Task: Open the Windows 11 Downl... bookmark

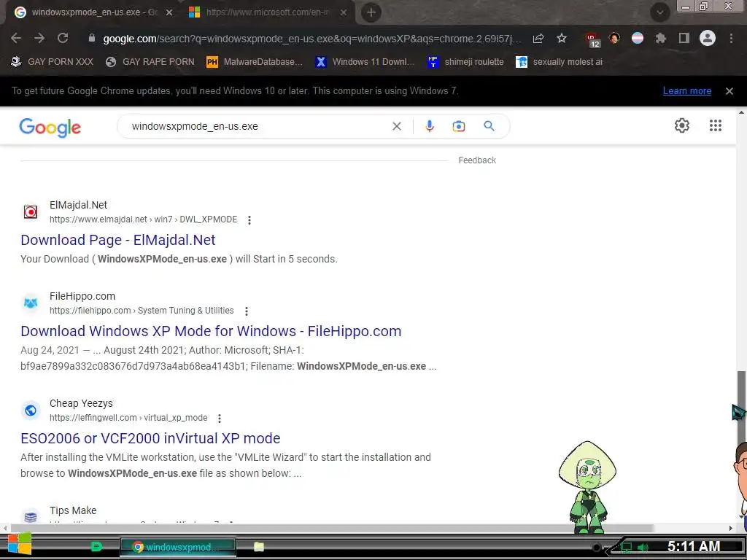Action: pos(365,62)
